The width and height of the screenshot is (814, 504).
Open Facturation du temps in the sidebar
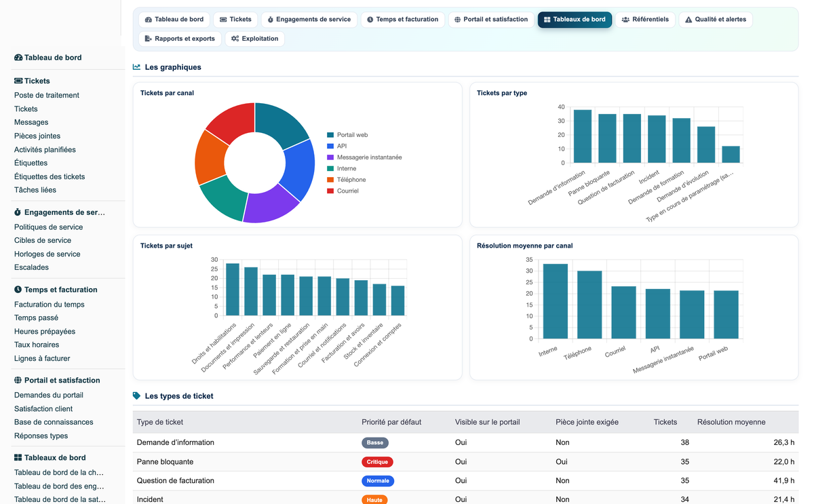coord(50,305)
